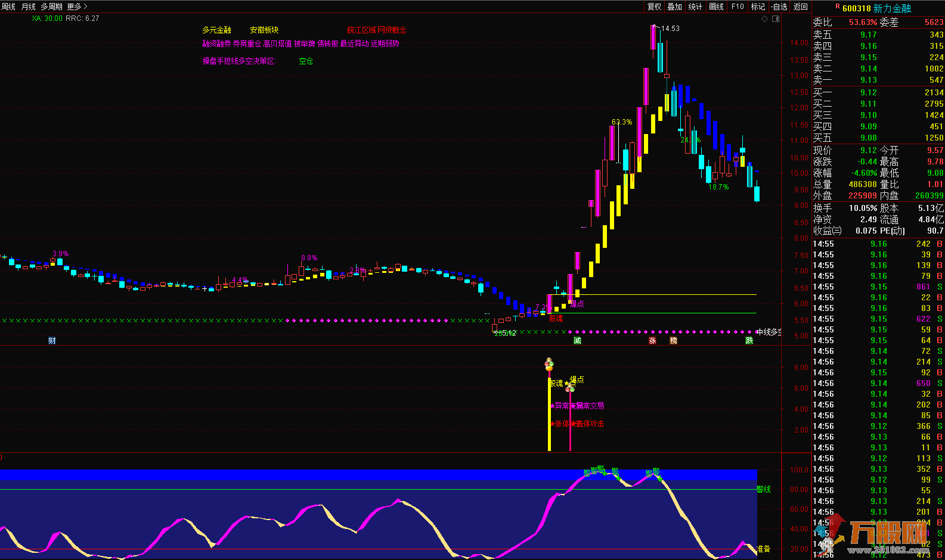Click the 收益(三) value 0.075

coord(866,231)
